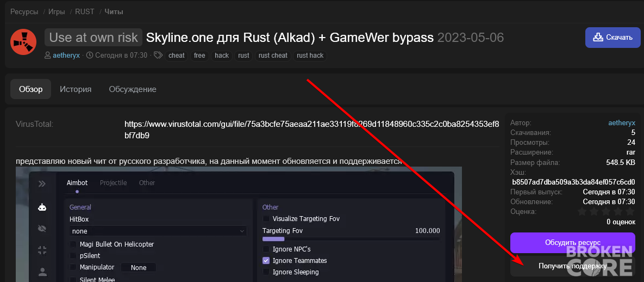Click the Targeting Fov value 100.000
This screenshot has width=644, height=282.
click(428, 230)
